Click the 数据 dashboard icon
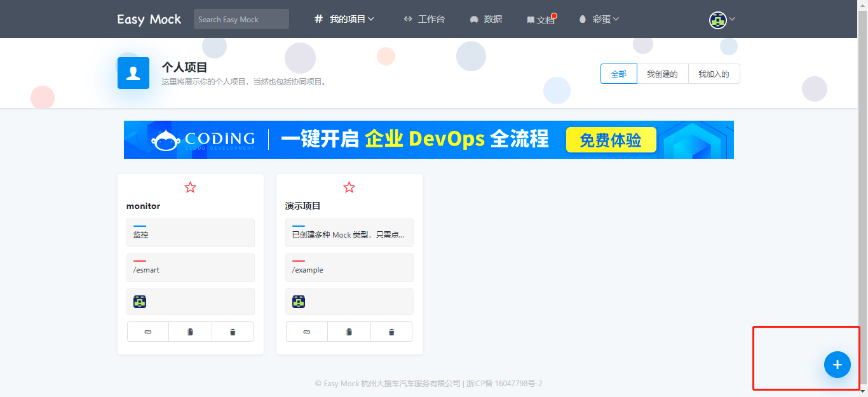Viewport: 868px width, 397px height. 473,20
